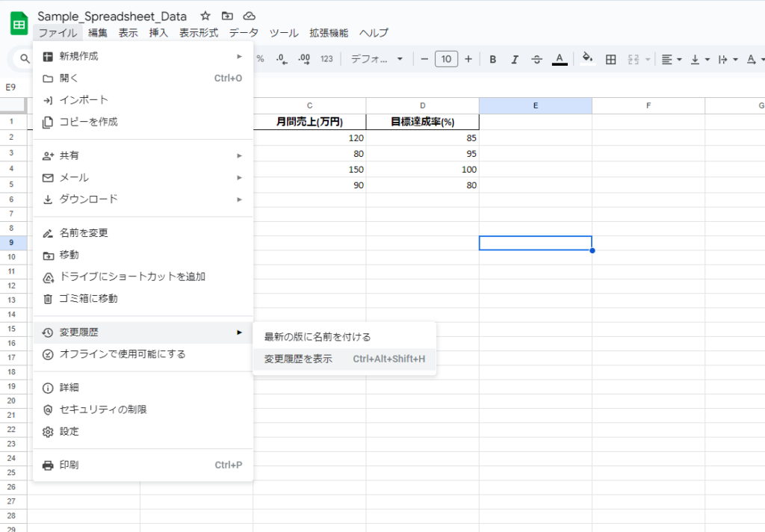Click the decrease decimal places icon
Screen dimensions: 765x532
pos(282,59)
